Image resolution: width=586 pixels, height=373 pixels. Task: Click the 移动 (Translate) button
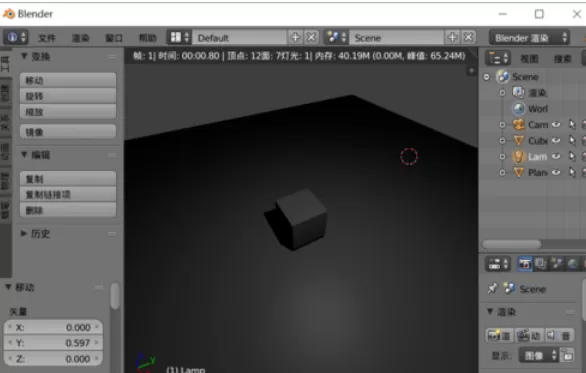click(68, 80)
